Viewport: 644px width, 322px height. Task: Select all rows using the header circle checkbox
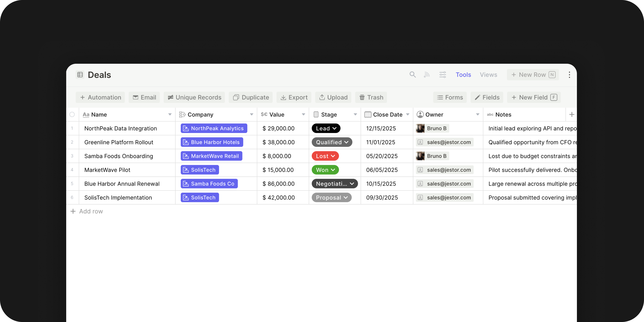tap(72, 114)
